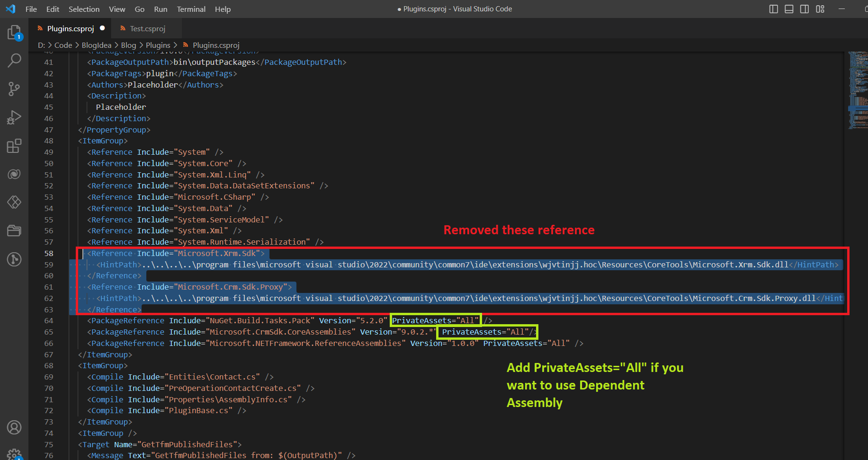This screenshot has width=868, height=460.
Task: Open the swirl-shaped extension icon in activity bar
Action: [14, 174]
